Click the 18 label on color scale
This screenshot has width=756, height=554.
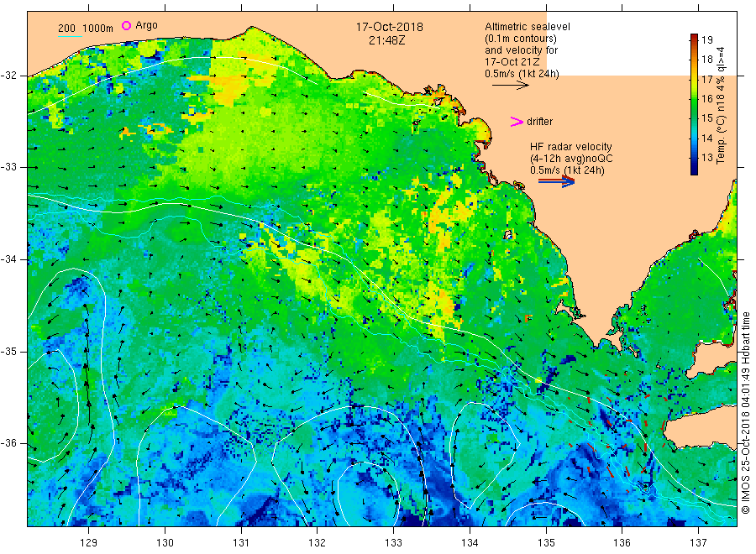coord(706,60)
